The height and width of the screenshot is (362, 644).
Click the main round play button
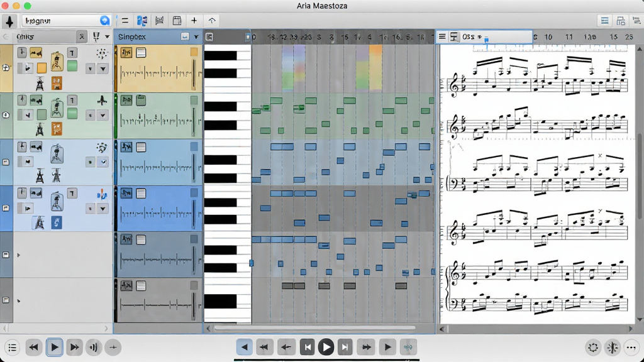click(x=326, y=347)
